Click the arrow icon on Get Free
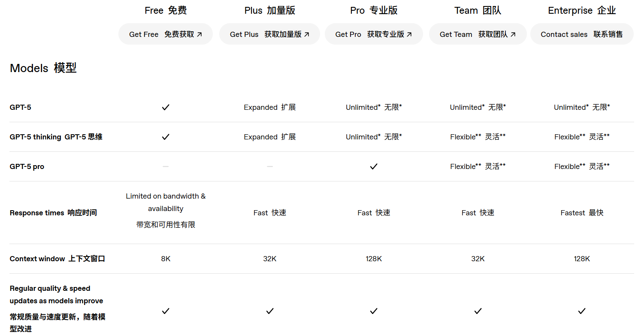This screenshot has height=335, width=644. (x=200, y=35)
